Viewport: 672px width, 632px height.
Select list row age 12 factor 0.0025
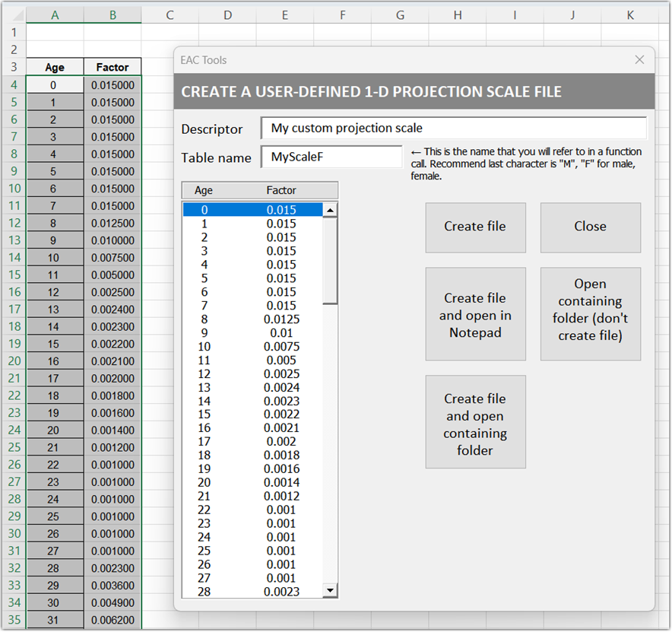point(252,374)
